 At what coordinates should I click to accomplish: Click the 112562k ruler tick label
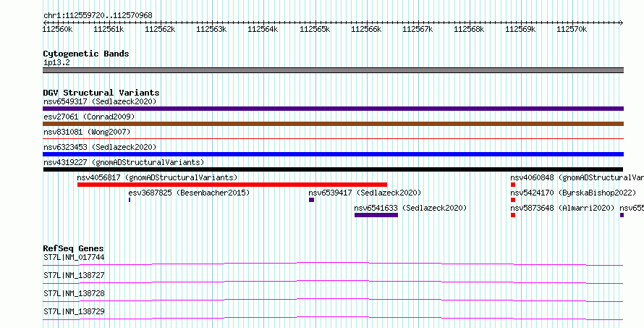(x=161, y=29)
